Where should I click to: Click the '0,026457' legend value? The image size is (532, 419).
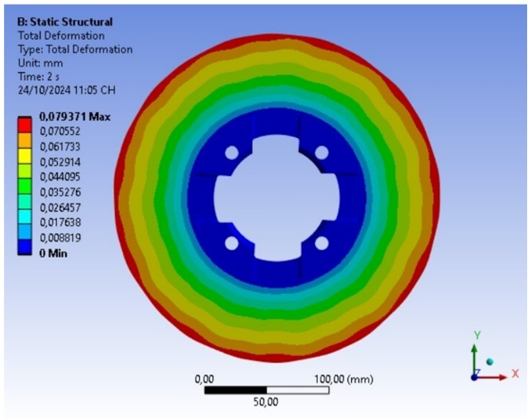point(60,207)
